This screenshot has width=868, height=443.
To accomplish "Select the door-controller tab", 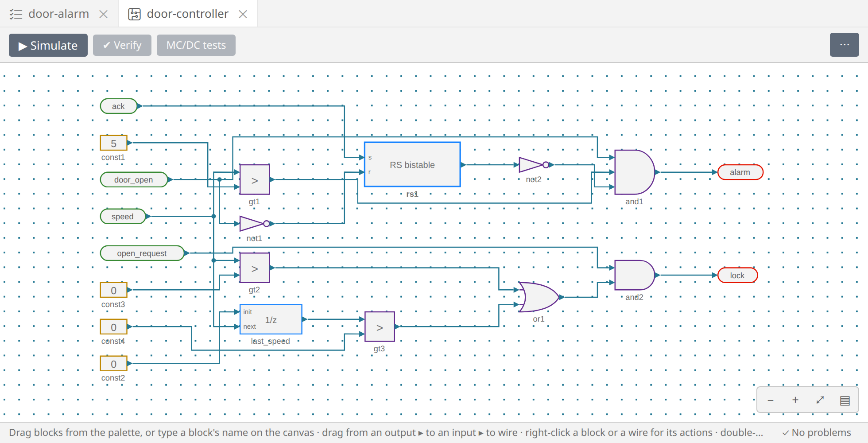I will 188,14.
